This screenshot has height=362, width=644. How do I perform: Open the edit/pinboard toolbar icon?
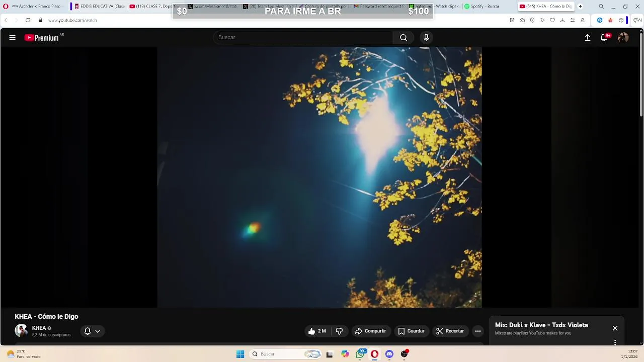[x=512, y=20]
